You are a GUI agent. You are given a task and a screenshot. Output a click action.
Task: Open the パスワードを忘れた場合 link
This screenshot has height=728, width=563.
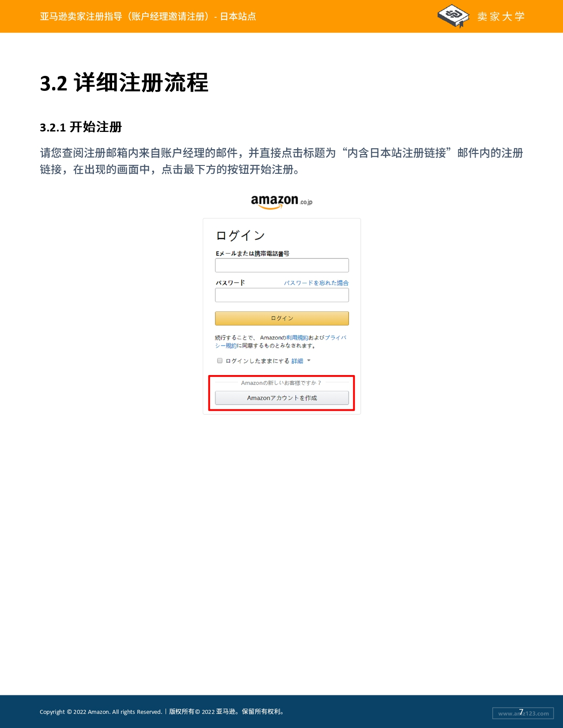[x=316, y=283]
